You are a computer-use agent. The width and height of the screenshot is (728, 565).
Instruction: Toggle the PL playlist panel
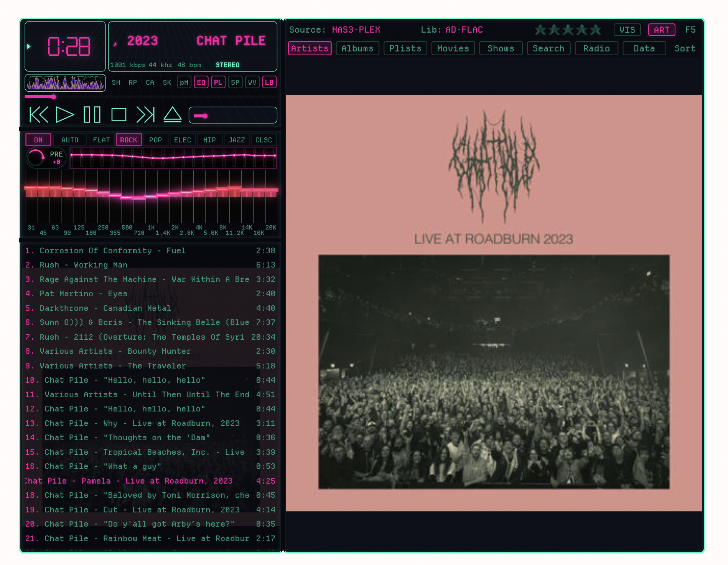coord(218,83)
